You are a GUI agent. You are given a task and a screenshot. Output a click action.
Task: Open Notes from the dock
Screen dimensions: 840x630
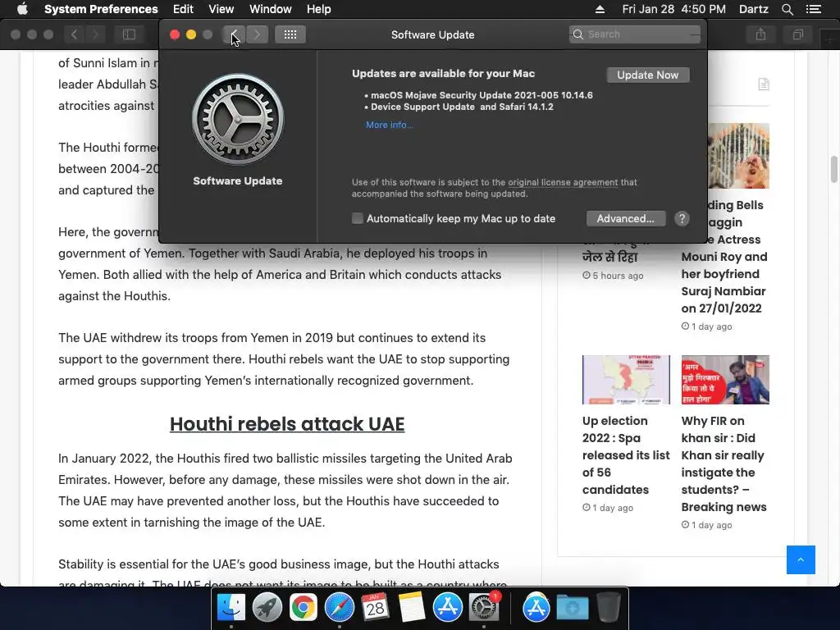pos(412,608)
